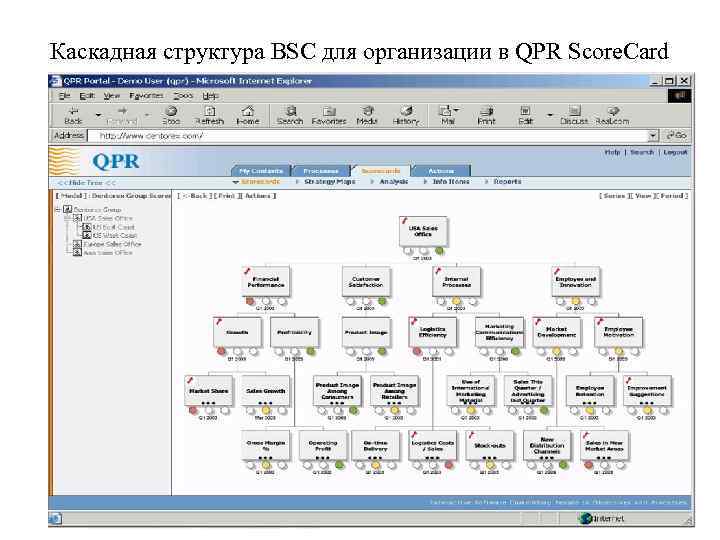
Task: Click the Back toolbar button
Action: 73,116
